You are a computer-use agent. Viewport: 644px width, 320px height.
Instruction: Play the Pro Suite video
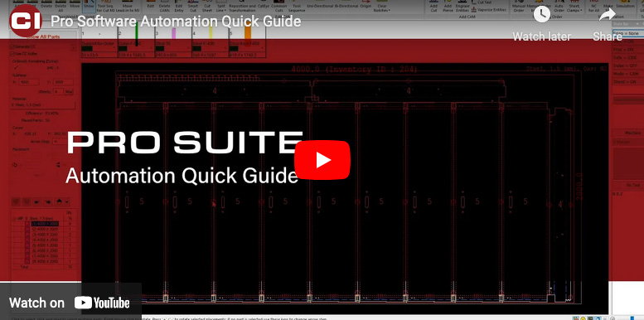coord(322,160)
